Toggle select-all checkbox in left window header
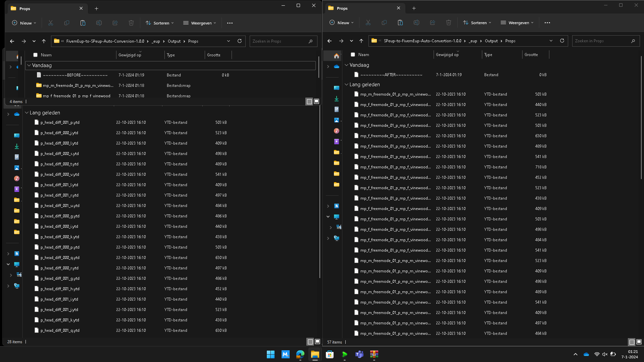 point(35,55)
